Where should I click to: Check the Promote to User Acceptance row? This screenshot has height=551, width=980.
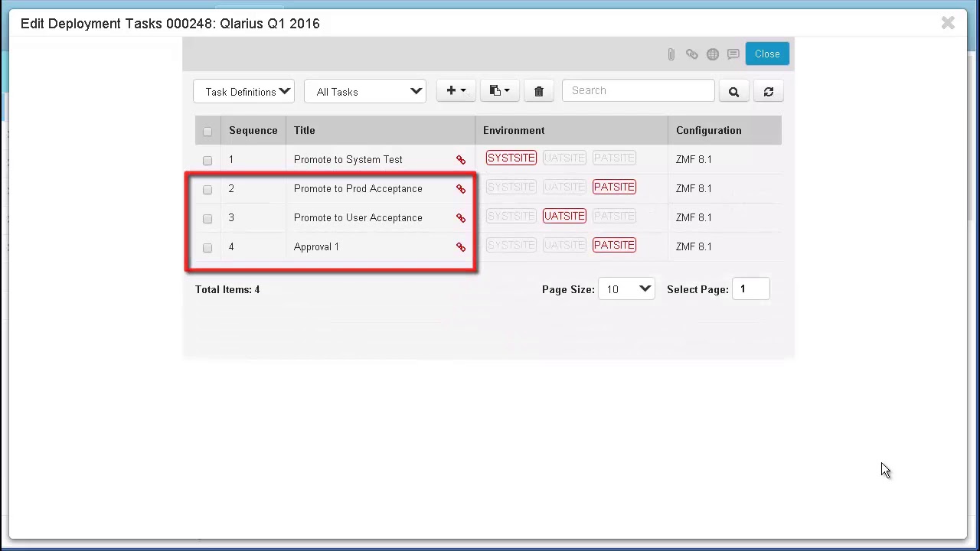coord(207,219)
